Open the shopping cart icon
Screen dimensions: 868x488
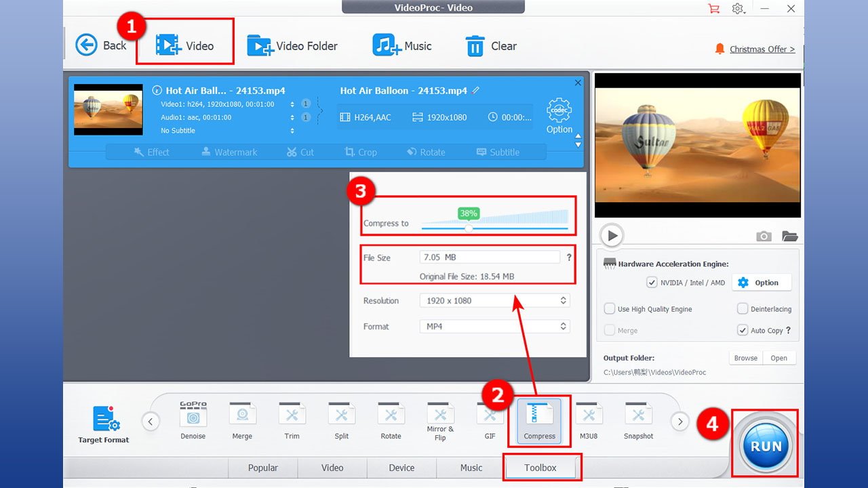click(x=713, y=9)
